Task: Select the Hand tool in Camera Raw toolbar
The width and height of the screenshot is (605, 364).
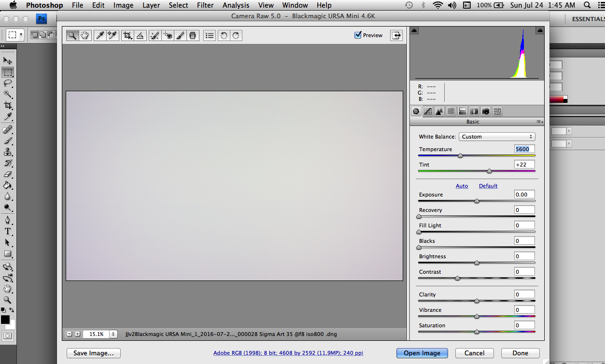Action: click(85, 35)
